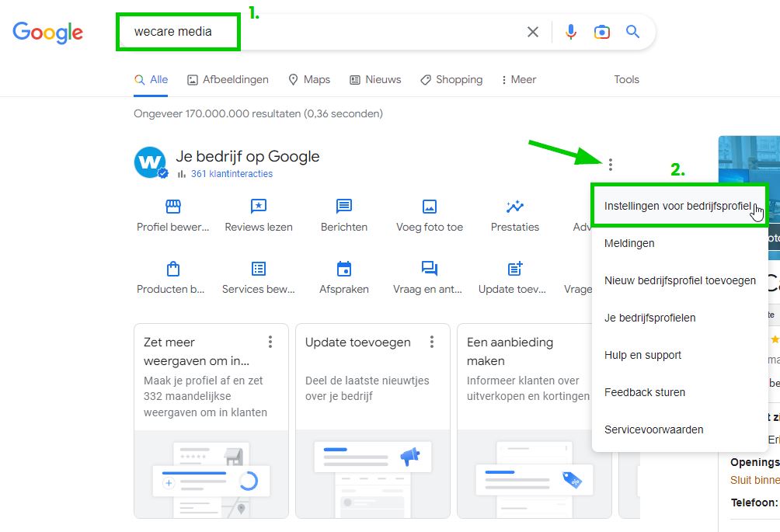Open options on Update toevoegen card
Screen dimensions: 780x532
click(x=432, y=342)
